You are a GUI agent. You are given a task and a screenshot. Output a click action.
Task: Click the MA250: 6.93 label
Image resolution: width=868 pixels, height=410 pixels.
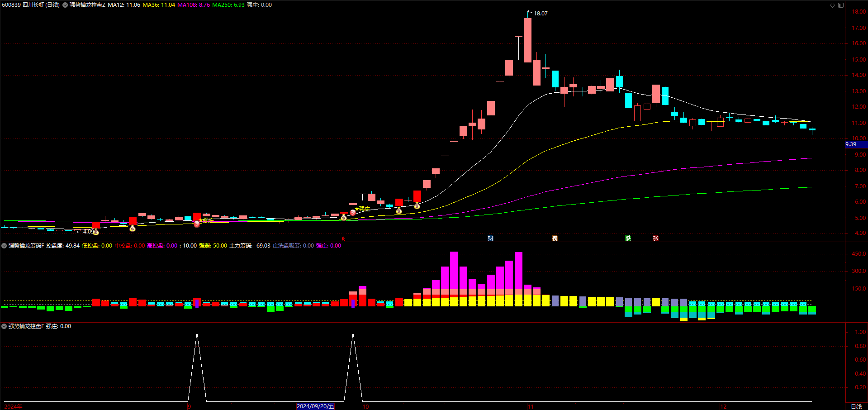point(228,5)
